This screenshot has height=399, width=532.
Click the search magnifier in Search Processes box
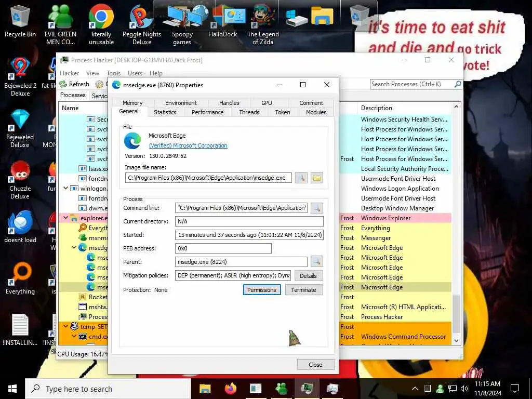(458, 84)
